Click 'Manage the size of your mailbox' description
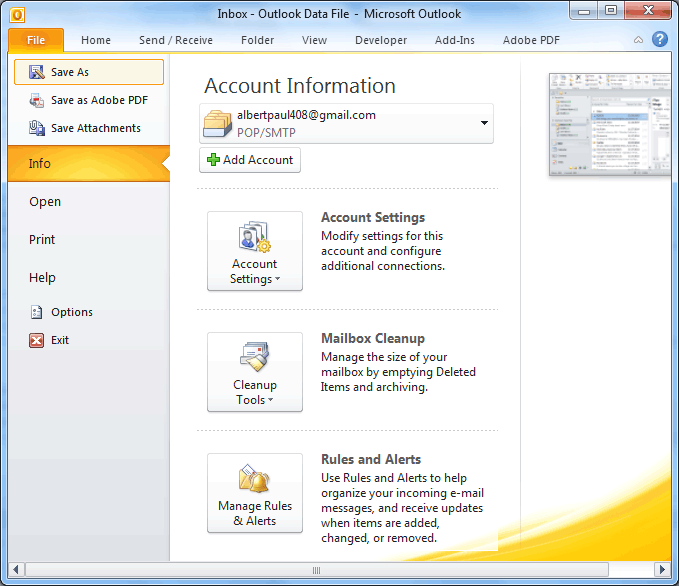Screen dimensions: 679x586 398,372
